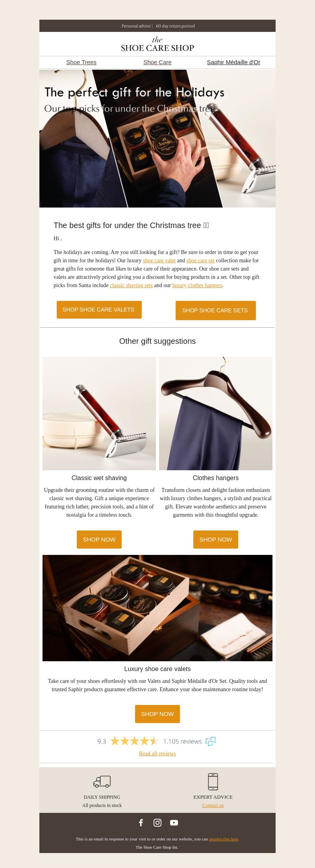Viewport: 315px width, 868px height.
Task: Open the YouTube icon in the footer
Action: point(174,823)
